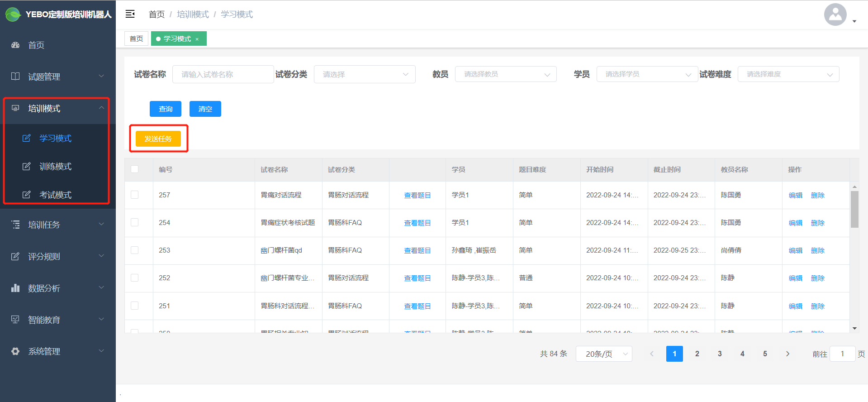Click 编辑 for row 254
The image size is (868, 402).
tap(796, 223)
